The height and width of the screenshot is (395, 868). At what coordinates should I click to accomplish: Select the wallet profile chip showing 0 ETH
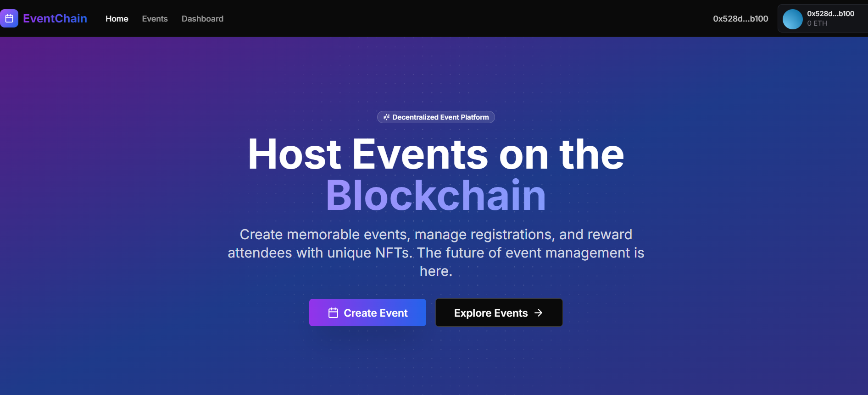coord(821,19)
